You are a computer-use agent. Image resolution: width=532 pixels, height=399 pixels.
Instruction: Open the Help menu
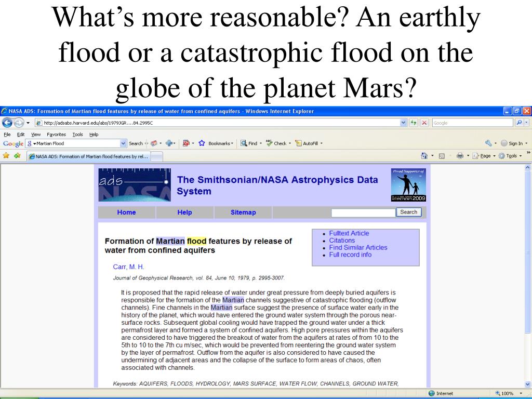94,135
